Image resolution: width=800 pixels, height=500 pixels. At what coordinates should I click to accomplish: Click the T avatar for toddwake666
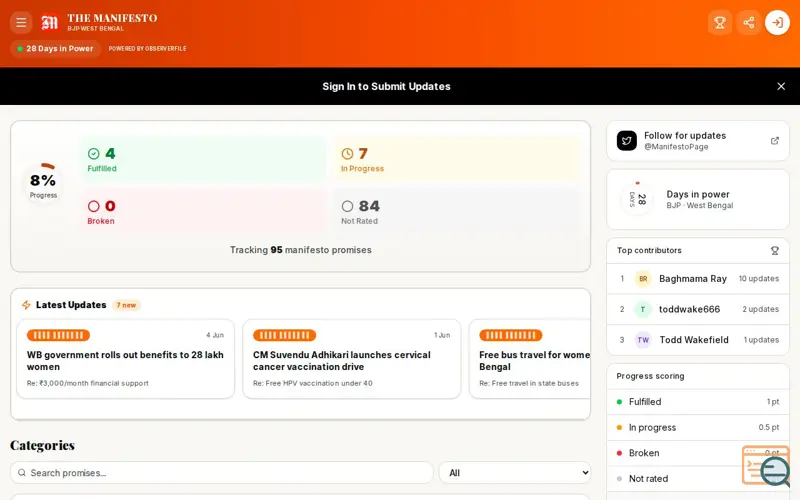click(x=643, y=309)
